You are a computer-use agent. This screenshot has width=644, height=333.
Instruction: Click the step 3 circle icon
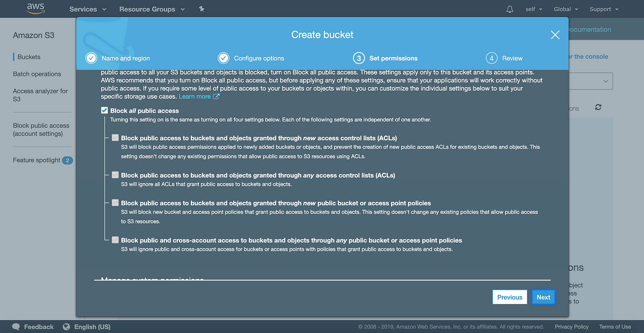tap(359, 58)
